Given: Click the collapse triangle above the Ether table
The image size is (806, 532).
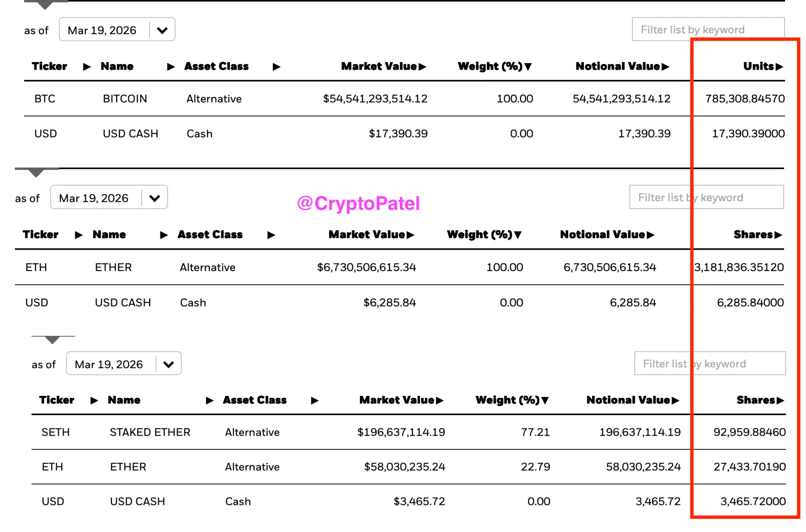Looking at the screenshot, I should point(36,173).
